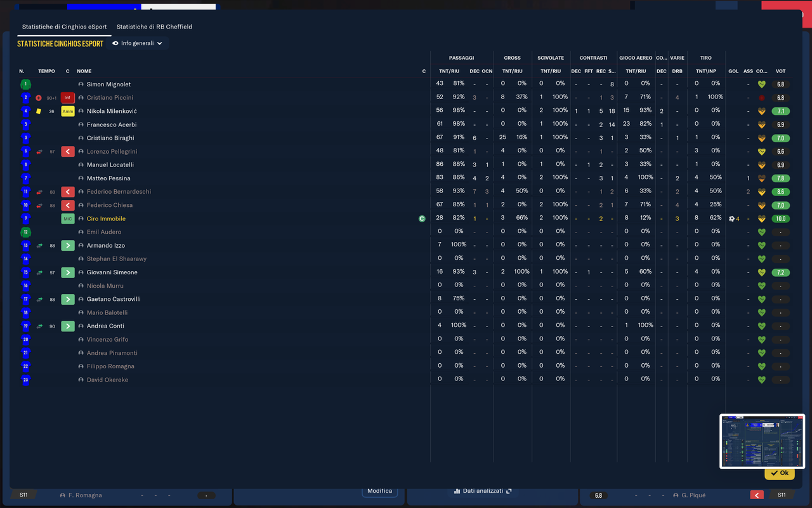
Task: Click F. Romagna in the background panel
Action: click(x=85, y=495)
